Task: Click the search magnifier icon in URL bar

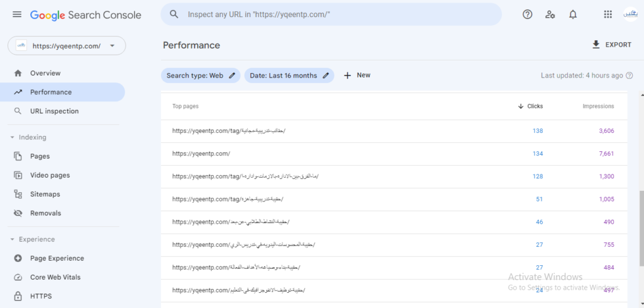Action: [174, 14]
